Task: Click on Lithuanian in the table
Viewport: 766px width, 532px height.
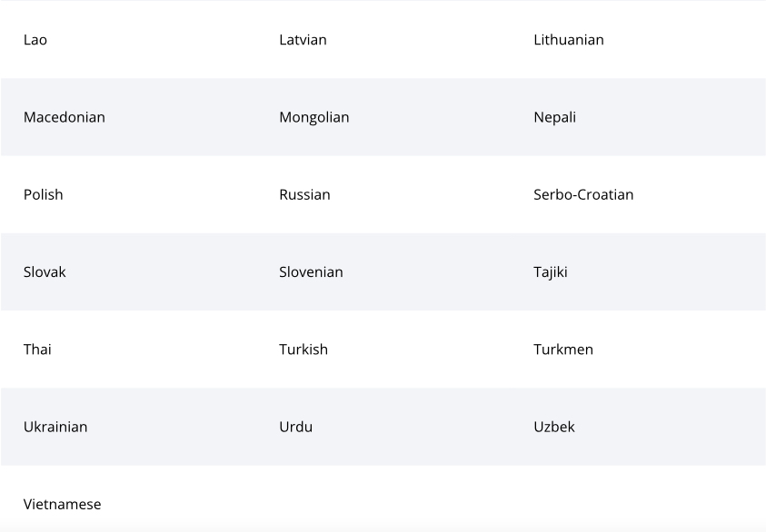Action: click(568, 40)
